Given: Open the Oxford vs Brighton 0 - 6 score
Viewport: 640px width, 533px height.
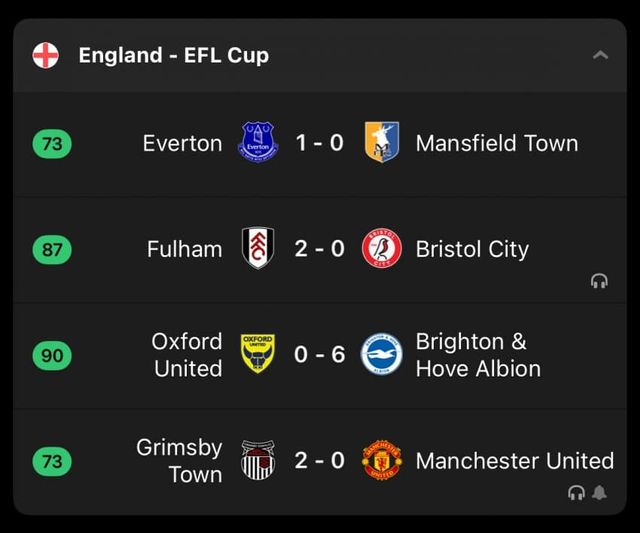Looking at the screenshot, I should click(319, 354).
